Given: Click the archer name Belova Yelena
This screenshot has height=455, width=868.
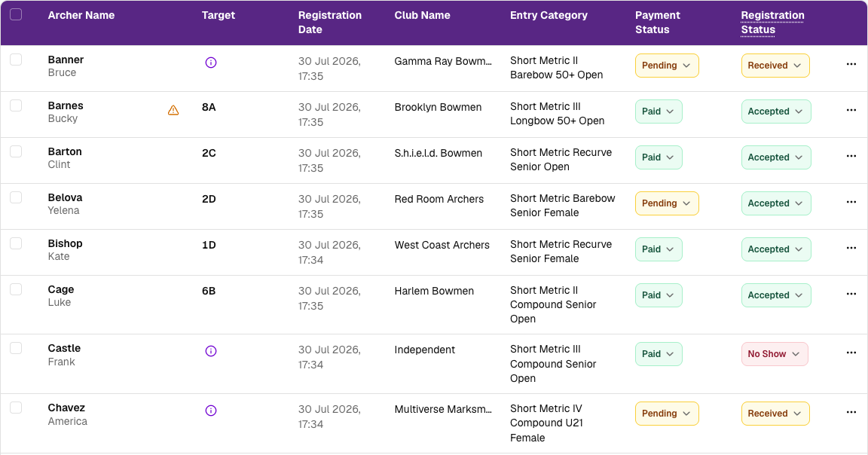Looking at the screenshot, I should coord(65,203).
